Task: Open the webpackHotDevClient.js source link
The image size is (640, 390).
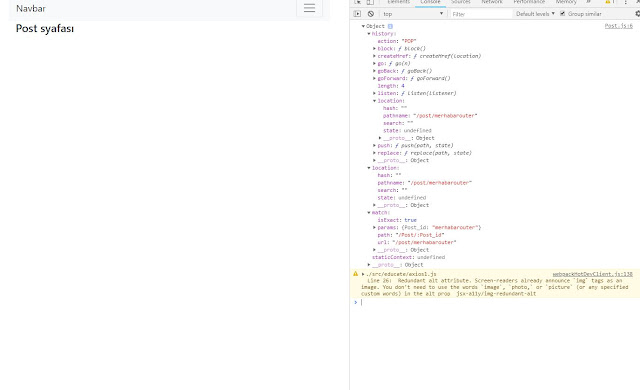Action: click(x=593, y=274)
